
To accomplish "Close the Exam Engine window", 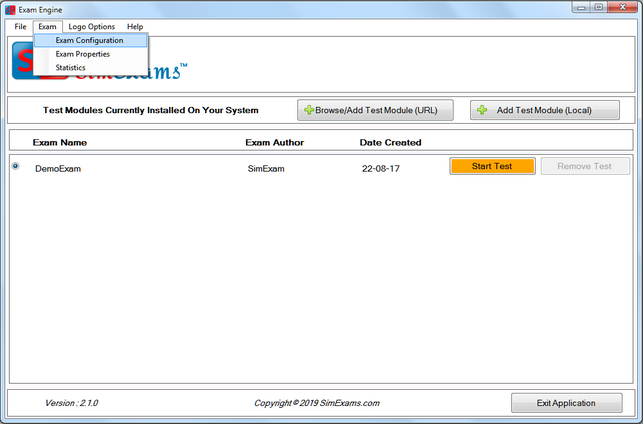I will tap(622, 7).
